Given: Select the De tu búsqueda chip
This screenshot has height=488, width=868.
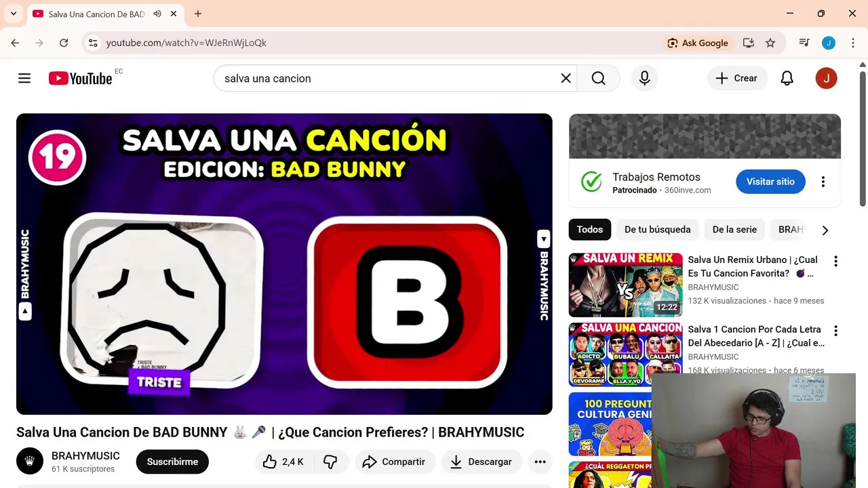Looking at the screenshot, I should click(657, 229).
